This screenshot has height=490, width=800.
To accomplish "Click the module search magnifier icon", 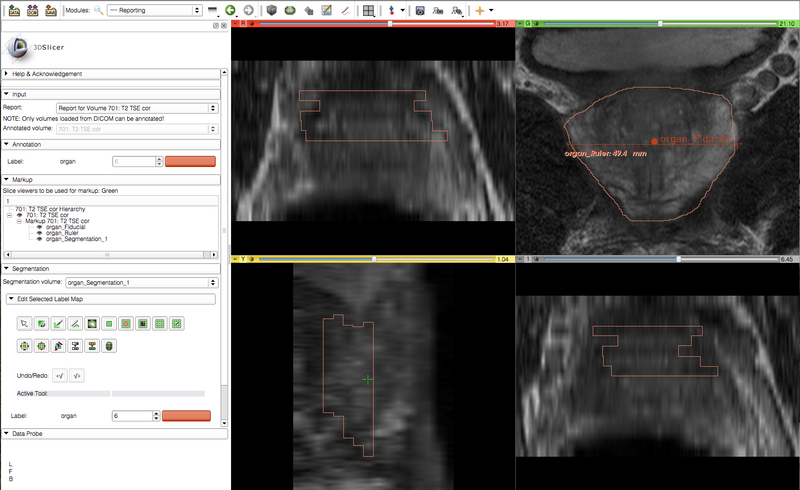I will [x=98, y=9].
